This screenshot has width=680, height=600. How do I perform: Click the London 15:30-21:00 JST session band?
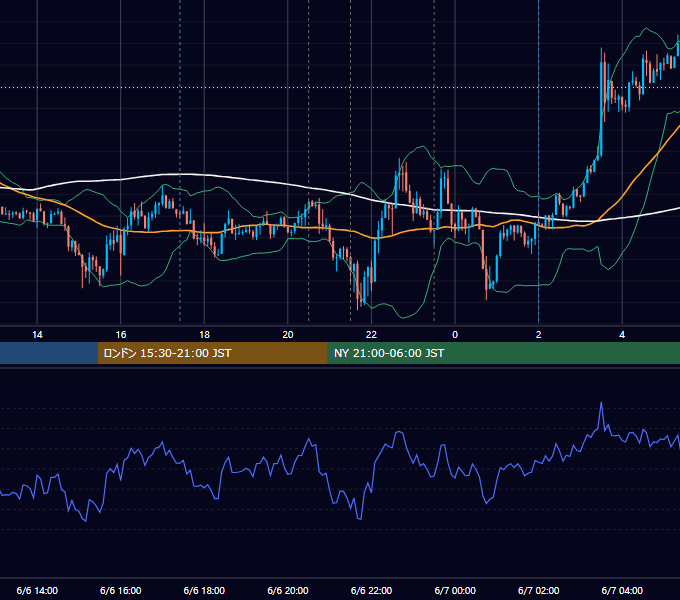[212, 353]
